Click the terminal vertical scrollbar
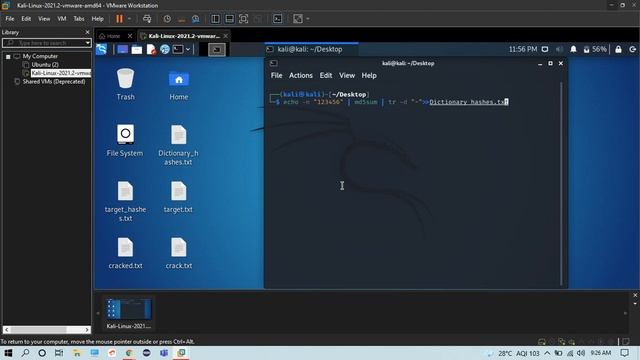640x360 pixels. (562, 184)
